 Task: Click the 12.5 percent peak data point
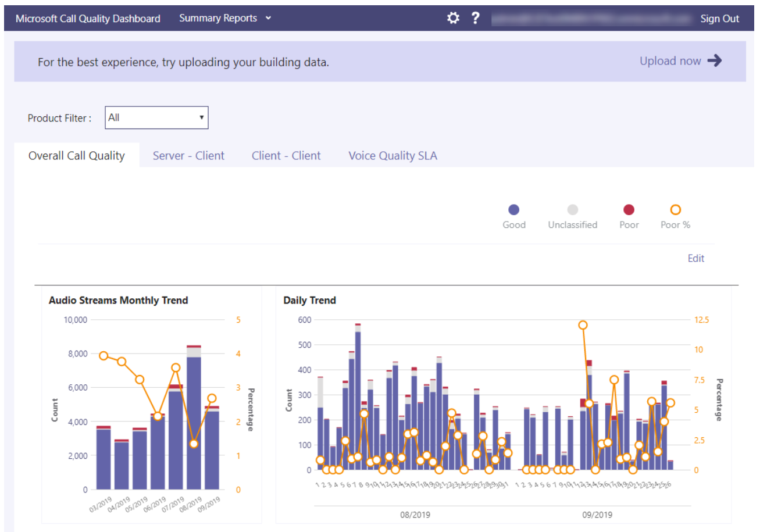pos(583,325)
